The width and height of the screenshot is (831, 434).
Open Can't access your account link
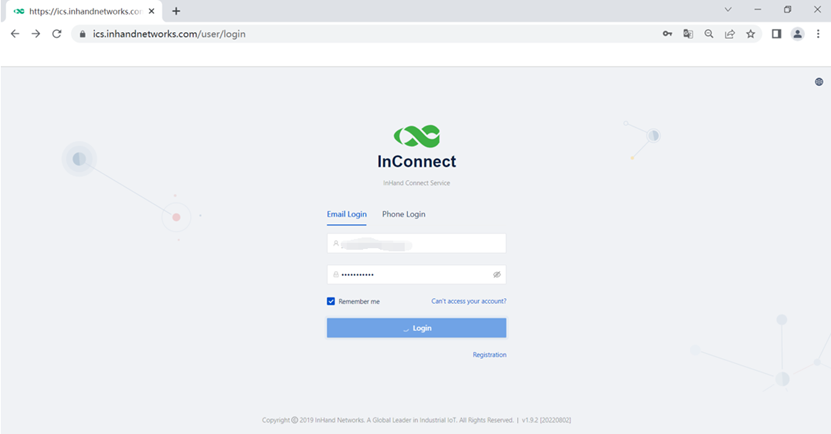[468, 301]
